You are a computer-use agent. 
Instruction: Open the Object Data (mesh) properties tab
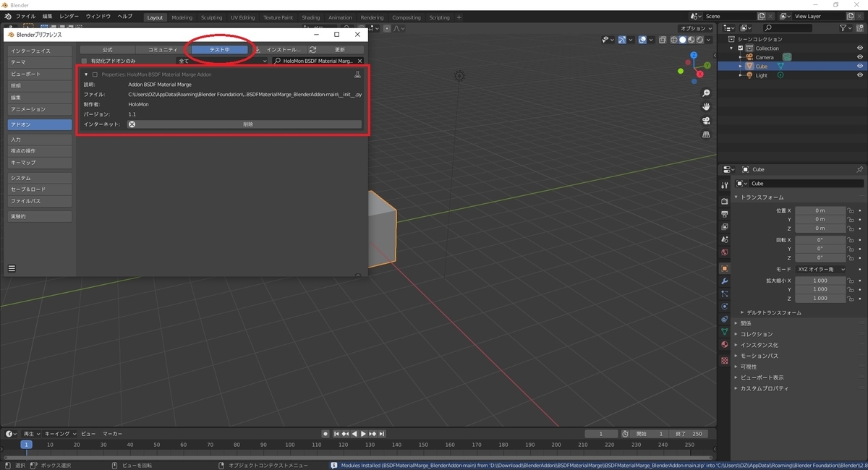pos(724,331)
